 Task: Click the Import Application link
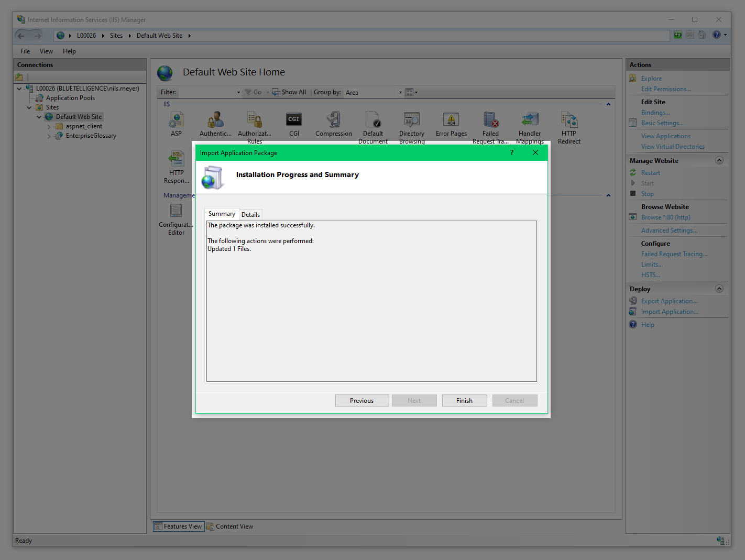669,312
